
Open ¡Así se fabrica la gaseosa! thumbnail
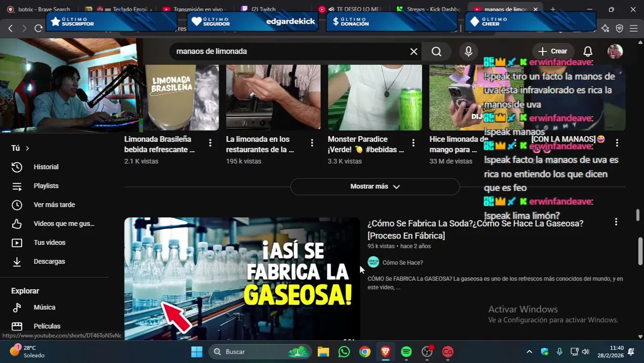point(242,278)
